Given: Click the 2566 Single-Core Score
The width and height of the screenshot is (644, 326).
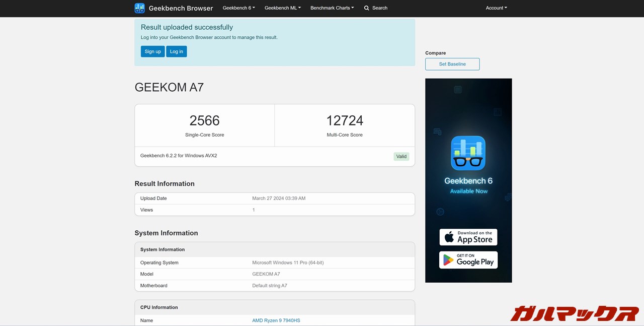Looking at the screenshot, I should click(x=204, y=120).
